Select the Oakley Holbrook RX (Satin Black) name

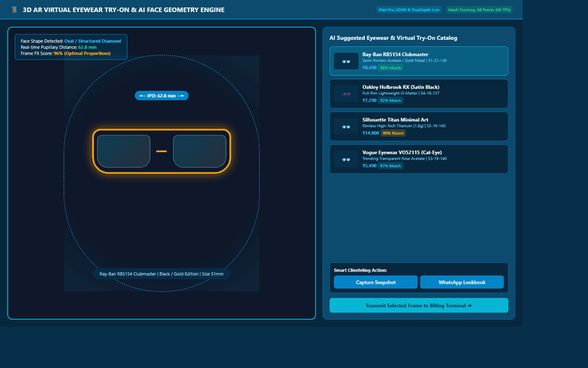pyautogui.click(x=401, y=87)
